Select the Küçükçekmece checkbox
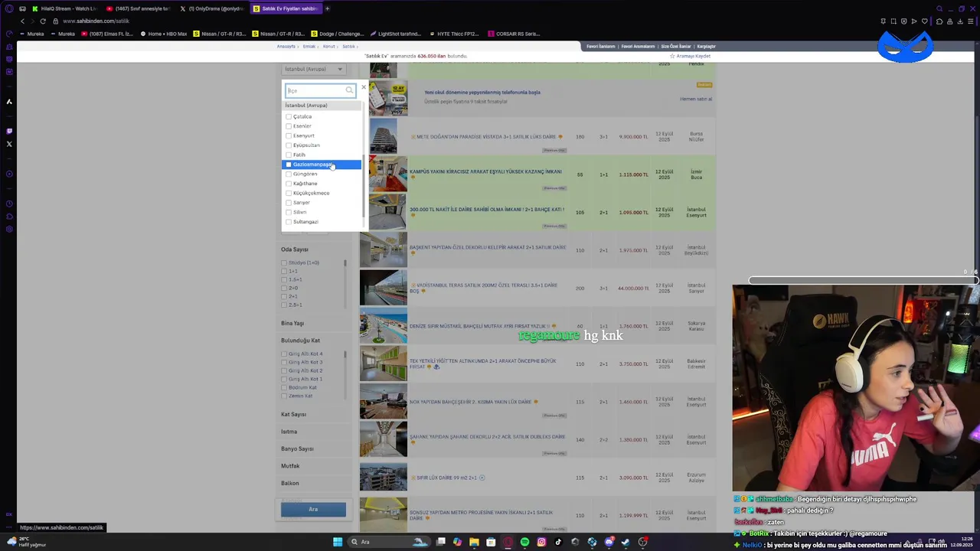This screenshot has height=551, width=980. pos(289,193)
